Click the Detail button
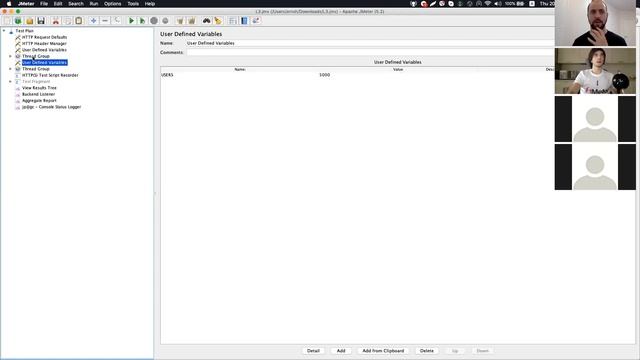Viewport: 640px width, 360px height. 313,351
